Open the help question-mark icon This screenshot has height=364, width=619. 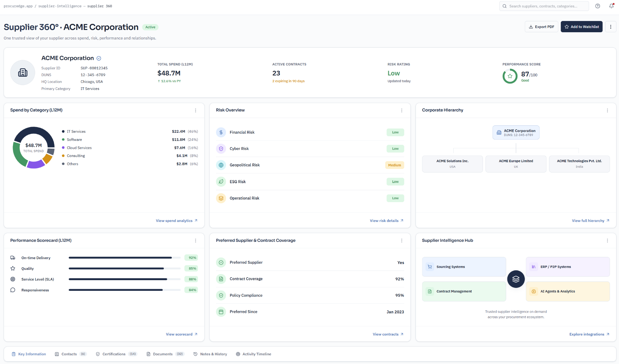tap(597, 6)
